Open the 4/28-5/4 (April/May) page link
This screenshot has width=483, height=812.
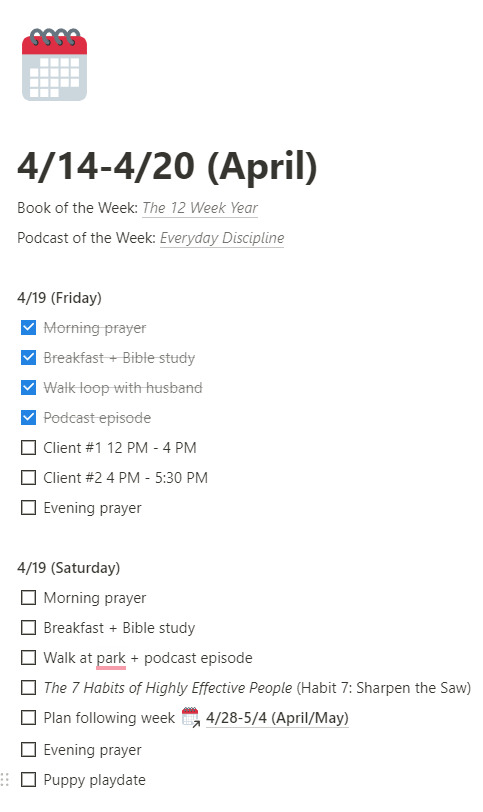click(277, 718)
